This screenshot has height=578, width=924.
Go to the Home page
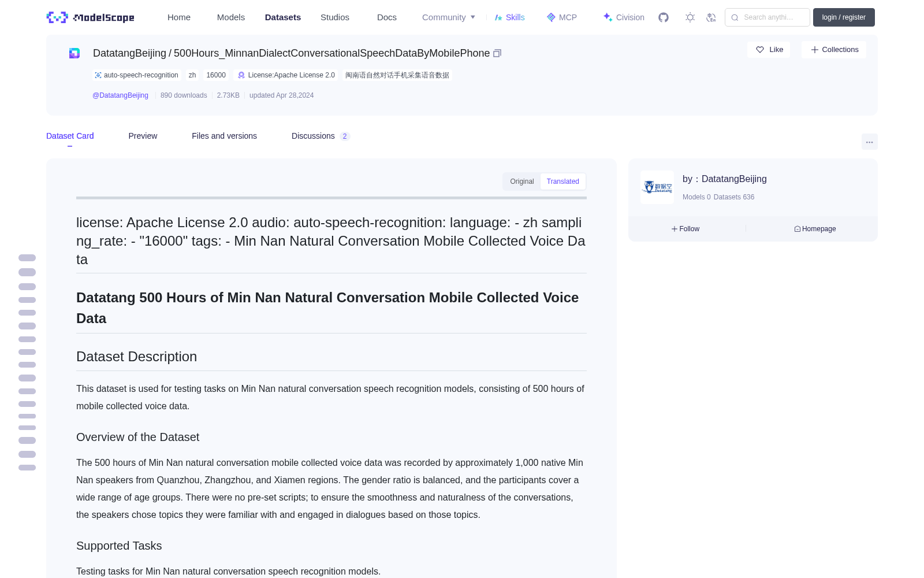point(179,17)
